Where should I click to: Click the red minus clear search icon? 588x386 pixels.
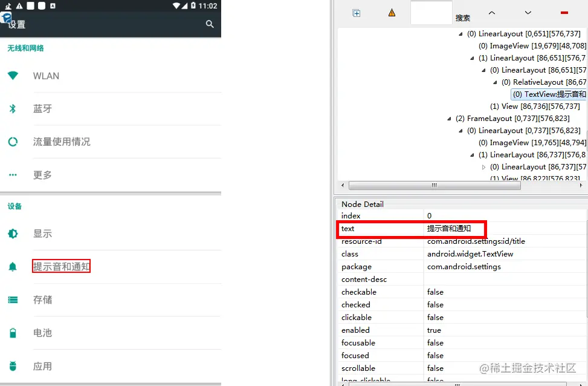(x=564, y=13)
